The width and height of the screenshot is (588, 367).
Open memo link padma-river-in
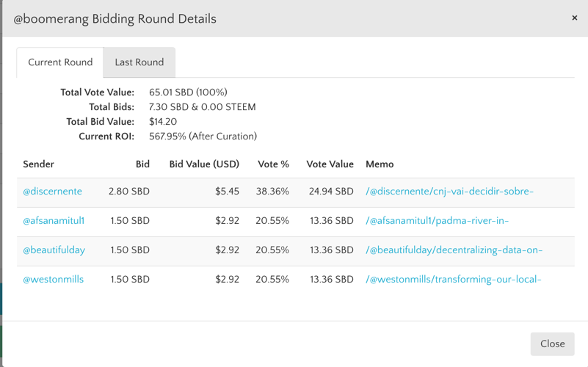(437, 221)
